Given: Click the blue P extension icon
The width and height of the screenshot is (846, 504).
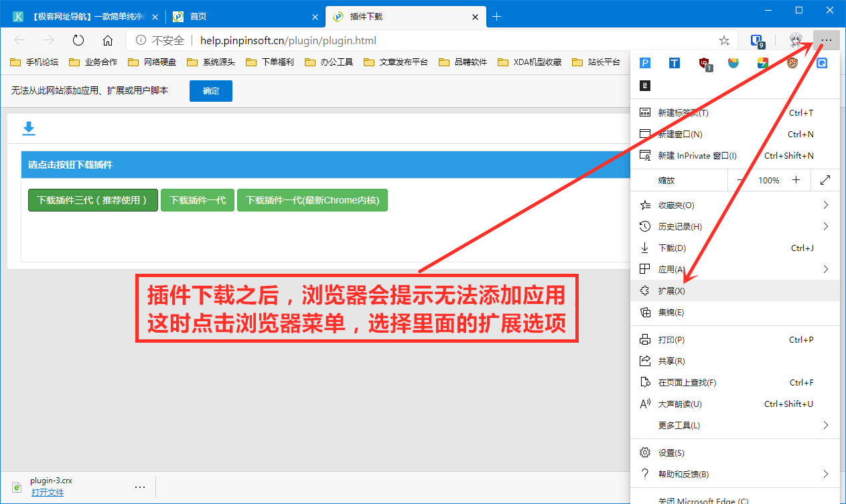Looking at the screenshot, I should click(644, 62).
